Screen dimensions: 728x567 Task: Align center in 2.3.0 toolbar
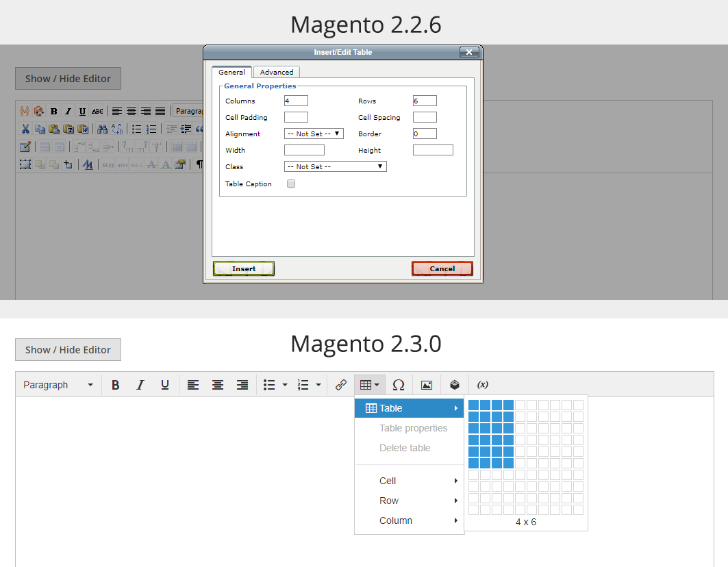(x=217, y=384)
